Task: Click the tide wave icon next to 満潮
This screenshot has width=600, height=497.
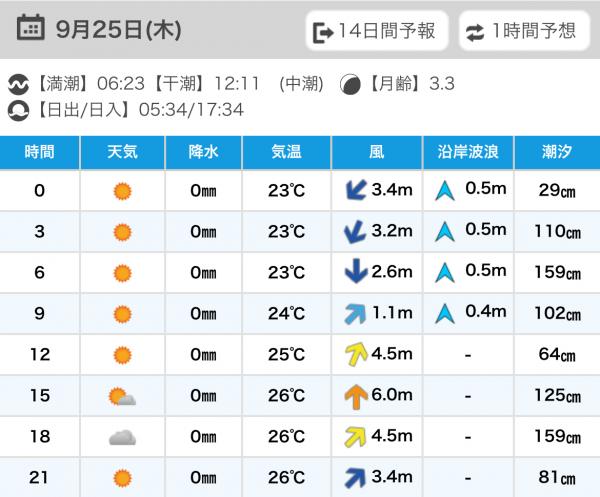Action: pyautogui.click(x=18, y=84)
